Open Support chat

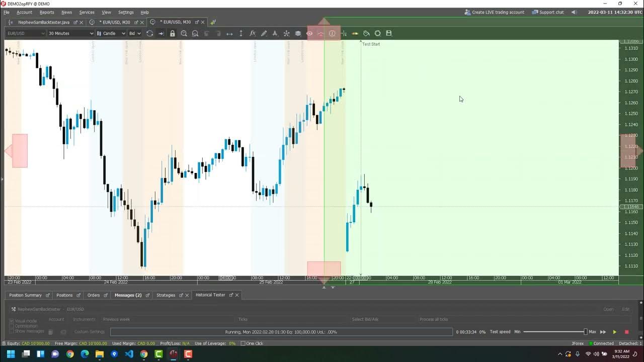click(548, 12)
